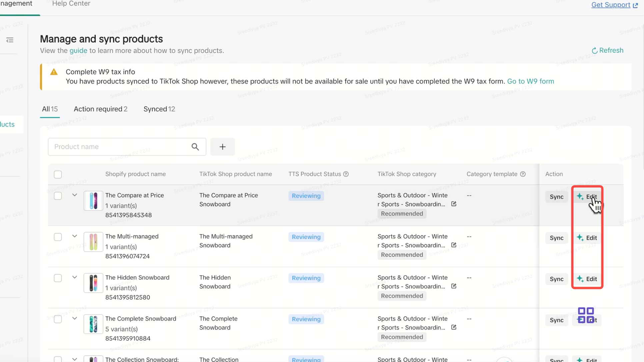Check The Compare at Price row checkbox
This screenshot has height=362, width=644.
pyautogui.click(x=58, y=196)
